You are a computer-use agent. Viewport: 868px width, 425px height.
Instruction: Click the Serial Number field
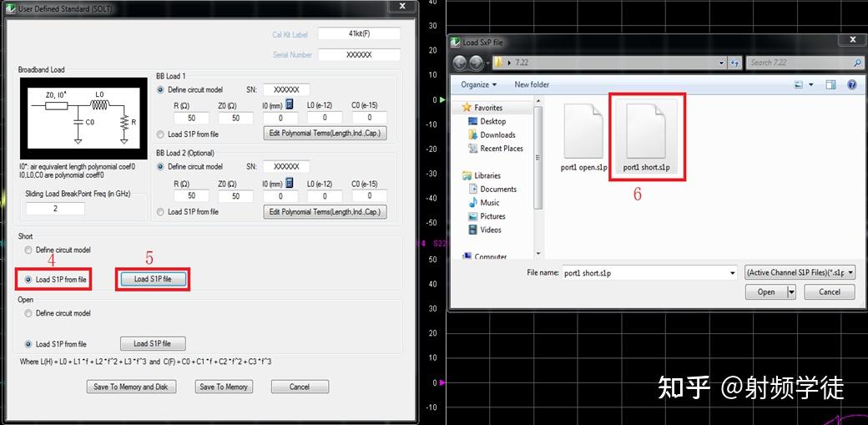click(359, 55)
